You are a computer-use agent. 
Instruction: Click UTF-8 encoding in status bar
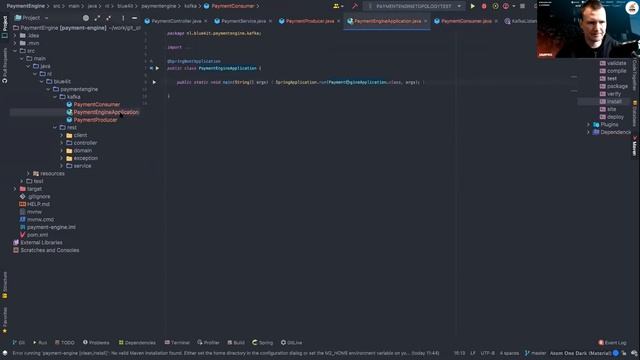click(487, 353)
